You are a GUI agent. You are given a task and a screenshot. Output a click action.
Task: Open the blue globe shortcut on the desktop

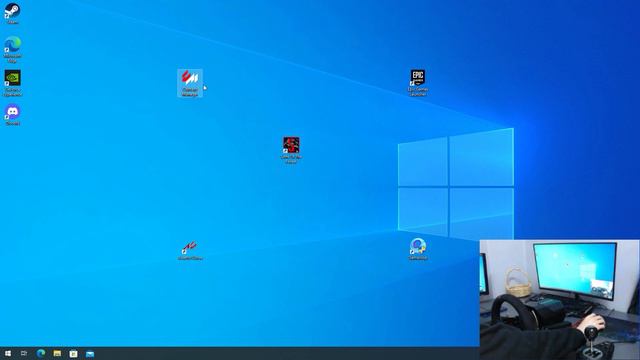point(418,249)
